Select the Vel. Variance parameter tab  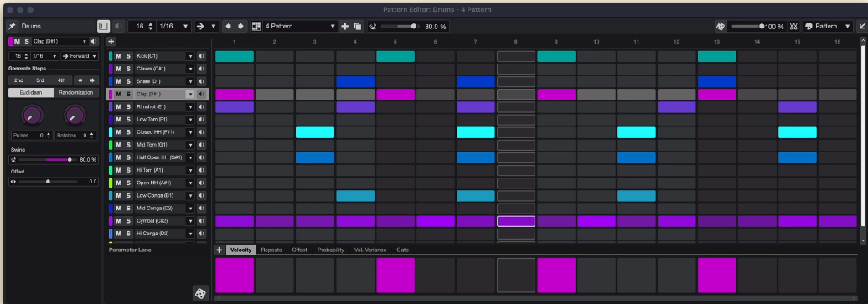370,250
